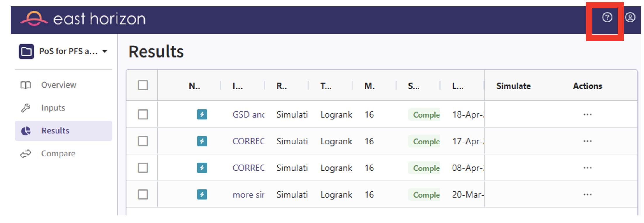Click the East Horizon logo
This screenshot has width=644, height=223.
click(x=83, y=19)
